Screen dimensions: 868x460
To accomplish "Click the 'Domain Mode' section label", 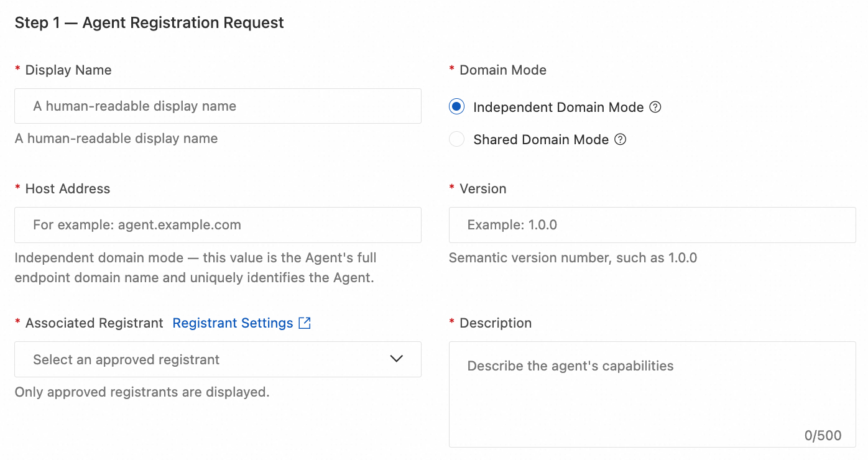I will point(502,70).
